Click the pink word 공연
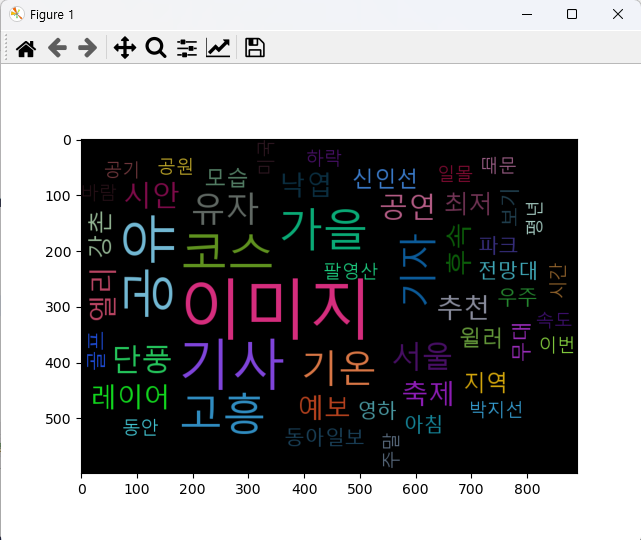 coord(407,206)
